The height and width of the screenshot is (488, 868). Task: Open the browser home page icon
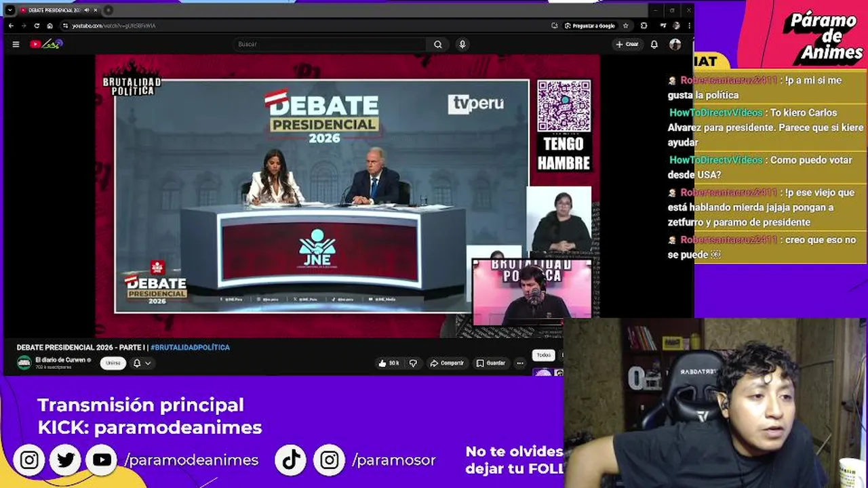coord(50,26)
